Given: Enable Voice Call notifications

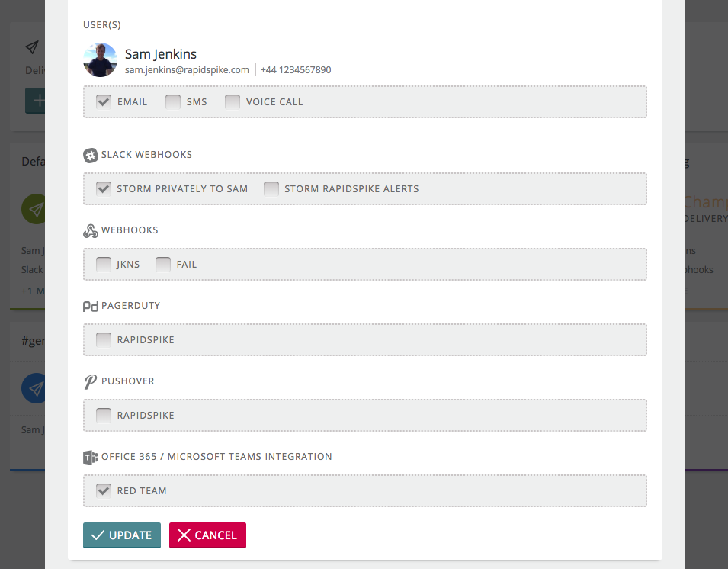Looking at the screenshot, I should click(233, 101).
